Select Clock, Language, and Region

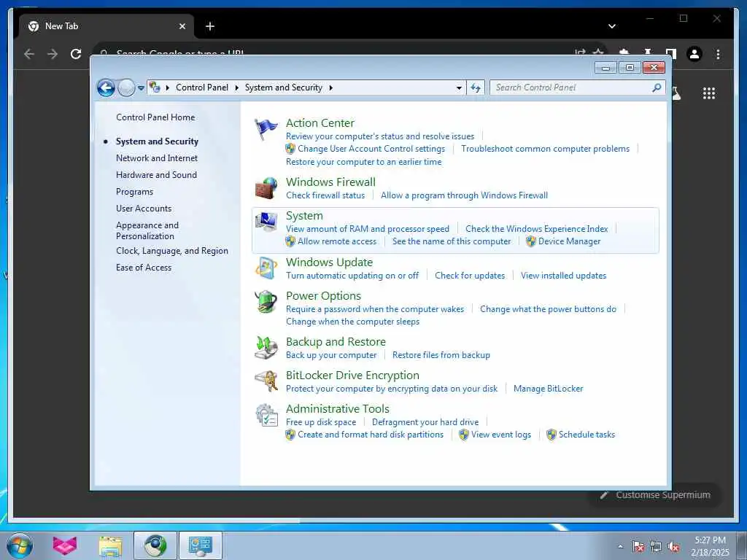(172, 251)
